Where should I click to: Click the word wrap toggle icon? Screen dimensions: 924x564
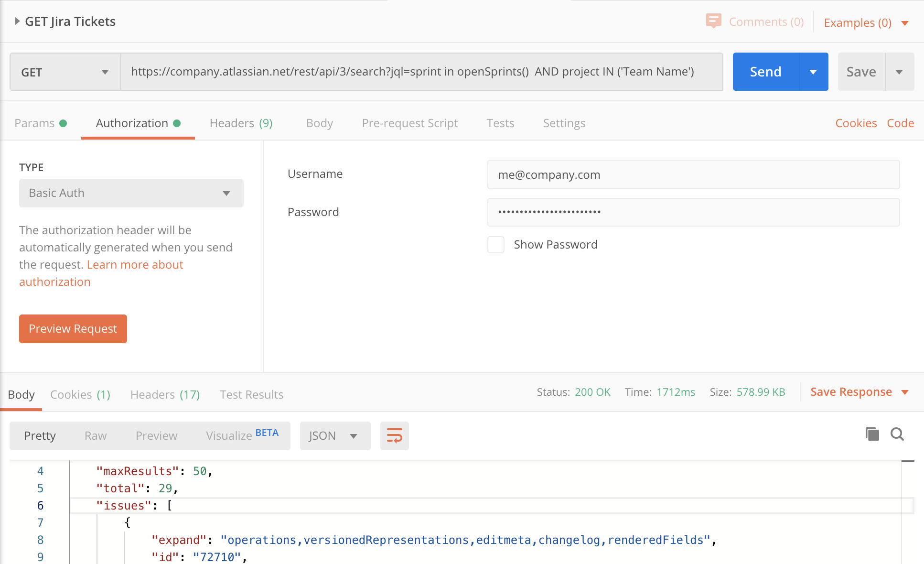pyautogui.click(x=395, y=435)
